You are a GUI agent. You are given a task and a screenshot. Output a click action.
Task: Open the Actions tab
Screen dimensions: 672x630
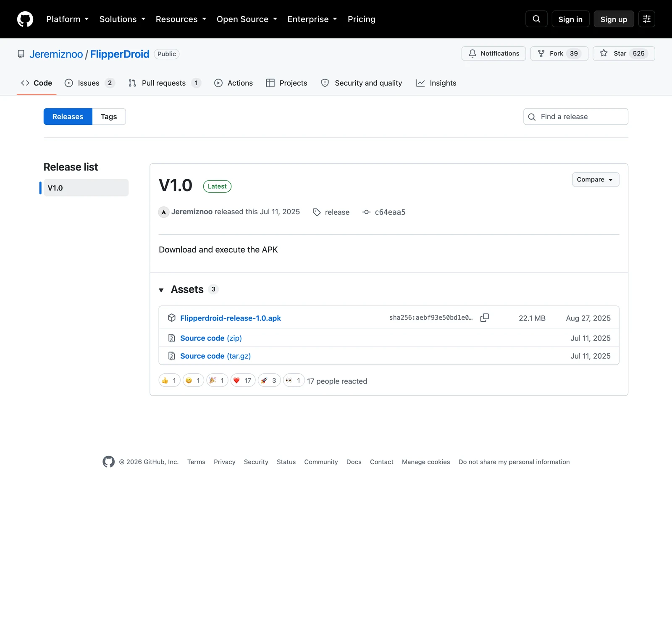234,83
